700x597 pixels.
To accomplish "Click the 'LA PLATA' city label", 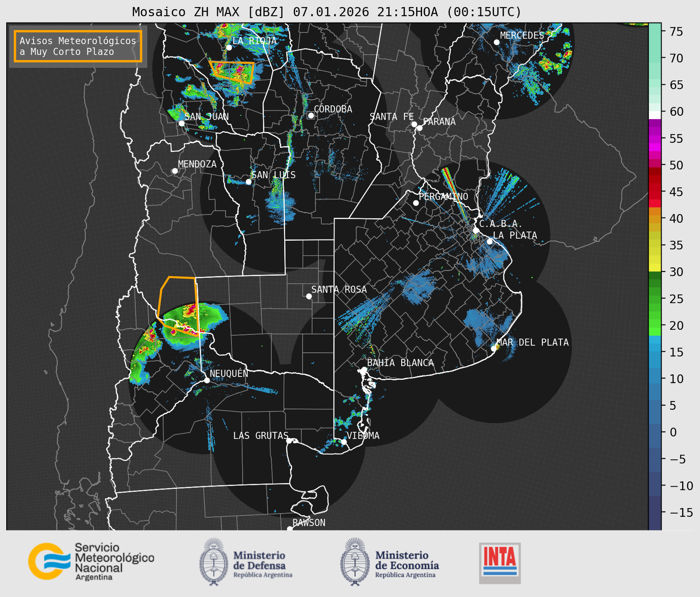I will point(515,235).
